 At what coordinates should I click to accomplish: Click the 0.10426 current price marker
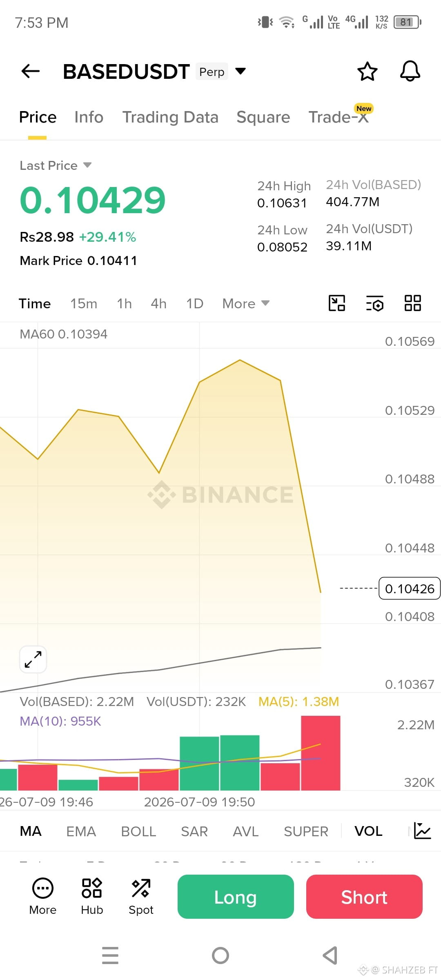410,588
